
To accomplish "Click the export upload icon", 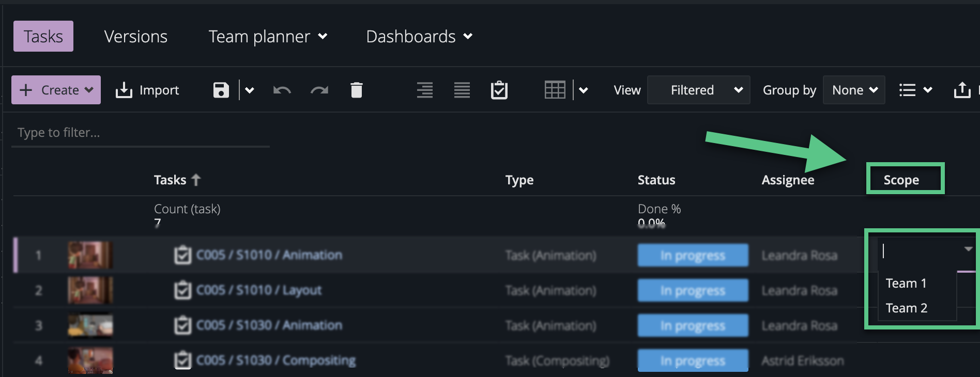I will 962,90.
